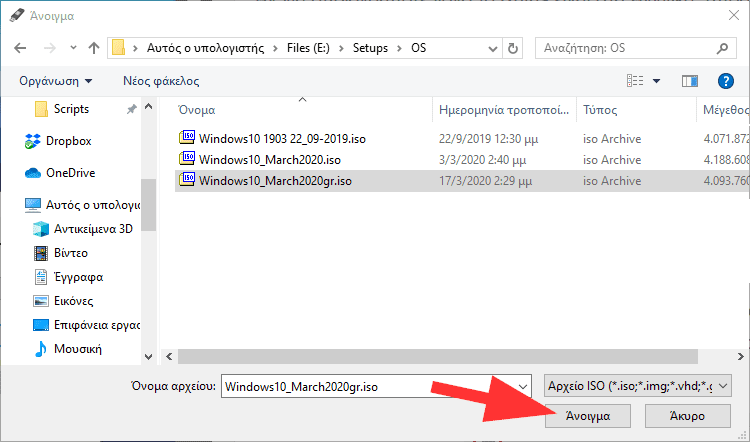Image resolution: width=750 pixels, height=442 pixels.
Task: Open help with the question mark icon
Action: [x=726, y=81]
